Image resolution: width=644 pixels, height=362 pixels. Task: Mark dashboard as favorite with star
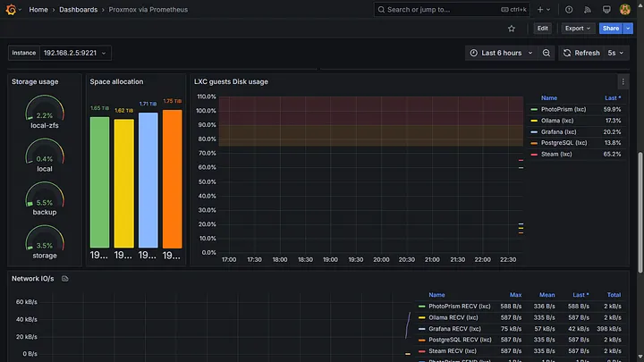[x=512, y=29]
